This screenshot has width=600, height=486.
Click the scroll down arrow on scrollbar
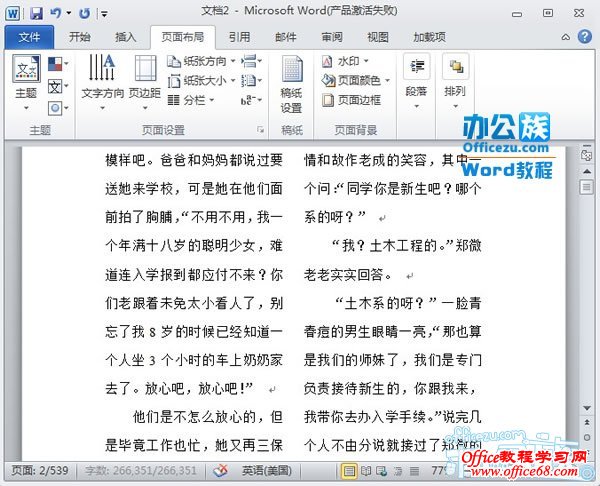pyautogui.click(x=587, y=408)
